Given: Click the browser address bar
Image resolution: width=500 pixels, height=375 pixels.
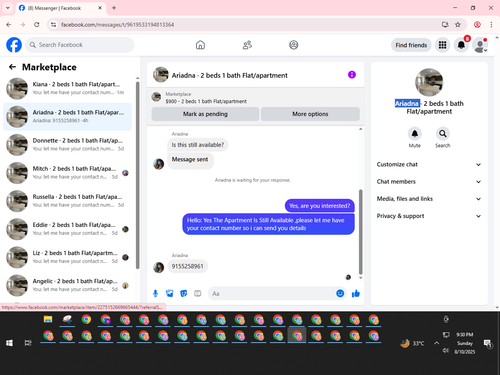Looking at the screenshot, I should [247, 24].
